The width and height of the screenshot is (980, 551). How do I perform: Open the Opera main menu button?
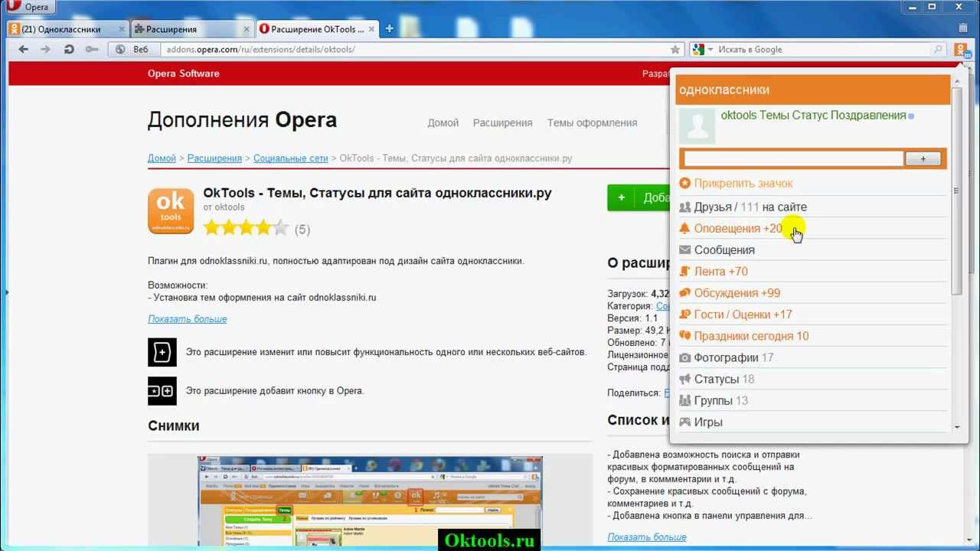(x=28, y=8)
